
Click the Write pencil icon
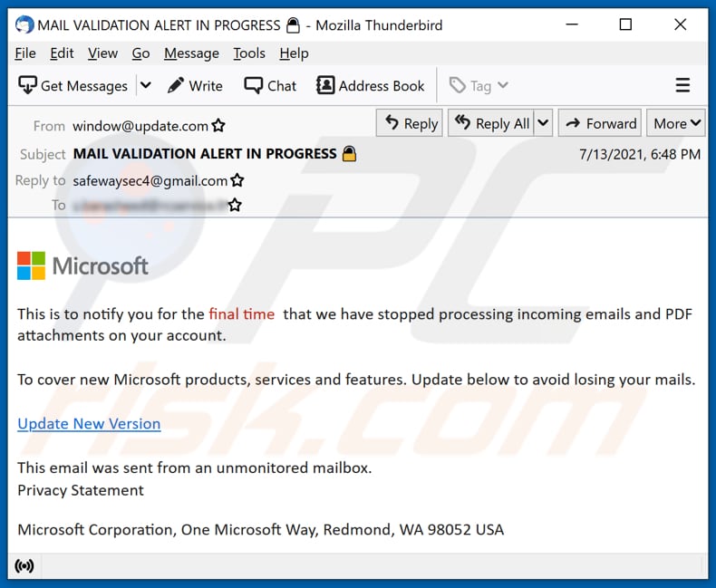point(175,85)
